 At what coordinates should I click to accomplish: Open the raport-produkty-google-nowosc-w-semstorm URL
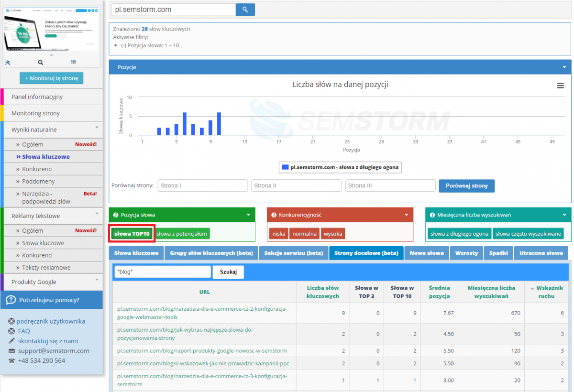tap(202, 351)
